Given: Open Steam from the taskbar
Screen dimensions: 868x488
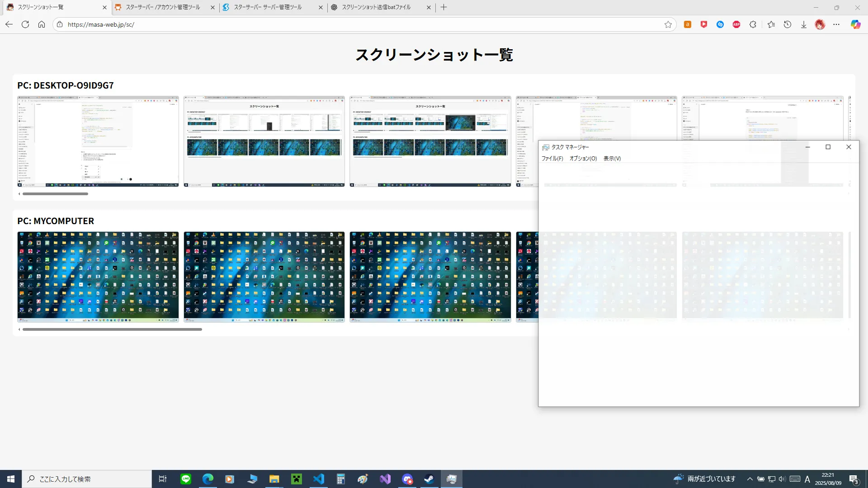Looking at the screenshot, I should click(429, 479).
